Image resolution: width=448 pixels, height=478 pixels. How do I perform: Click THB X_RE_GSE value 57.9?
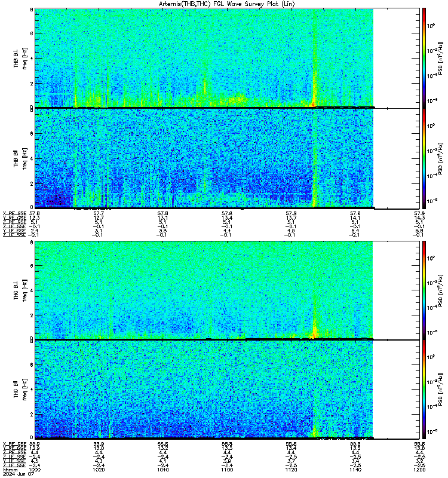coord(419,214)
